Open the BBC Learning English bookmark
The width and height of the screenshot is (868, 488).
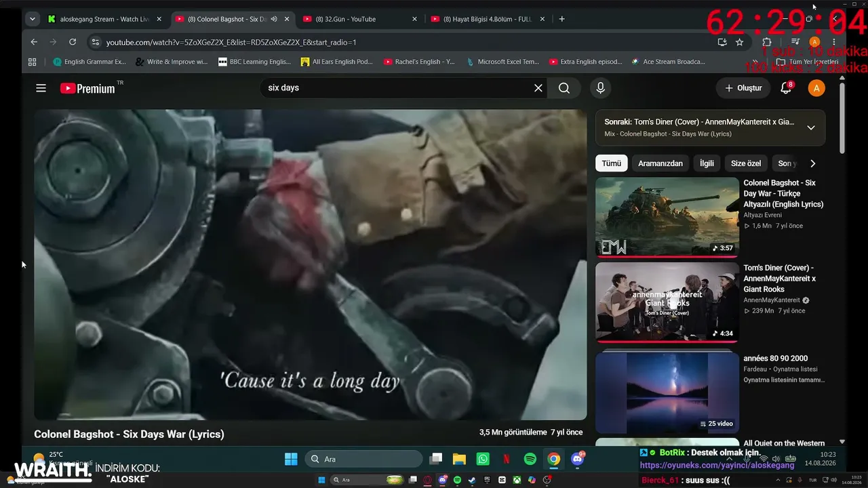click(x=254, y=62)
